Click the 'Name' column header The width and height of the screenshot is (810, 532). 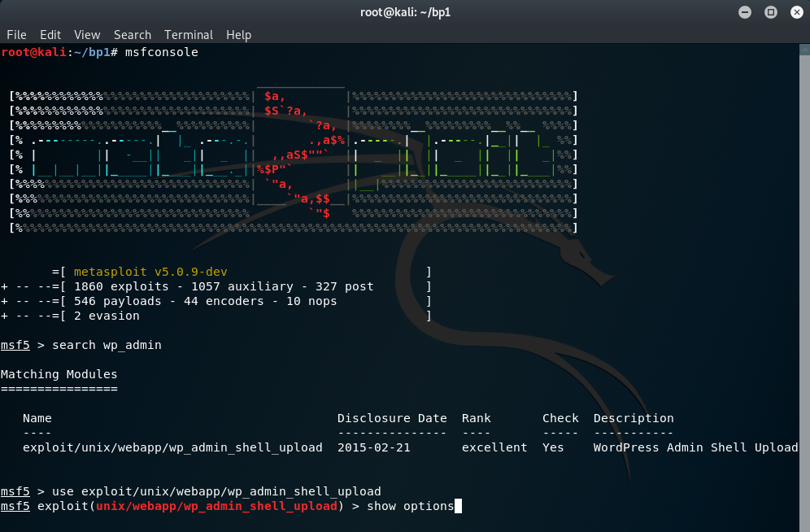[x=37, y=418]
